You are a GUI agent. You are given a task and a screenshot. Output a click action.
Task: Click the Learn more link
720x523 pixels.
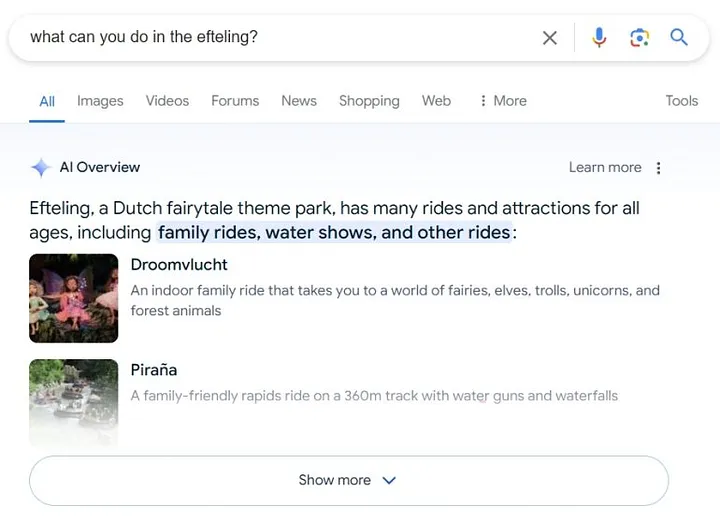605,168
